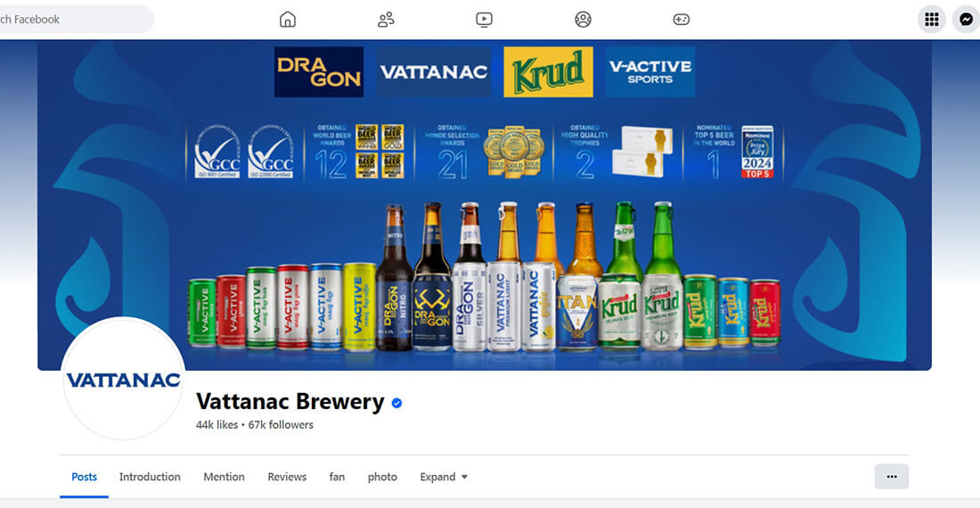Switch to the Introduction tab
Viewport: 980px width, 508px height.
click(x=150, y=477)
